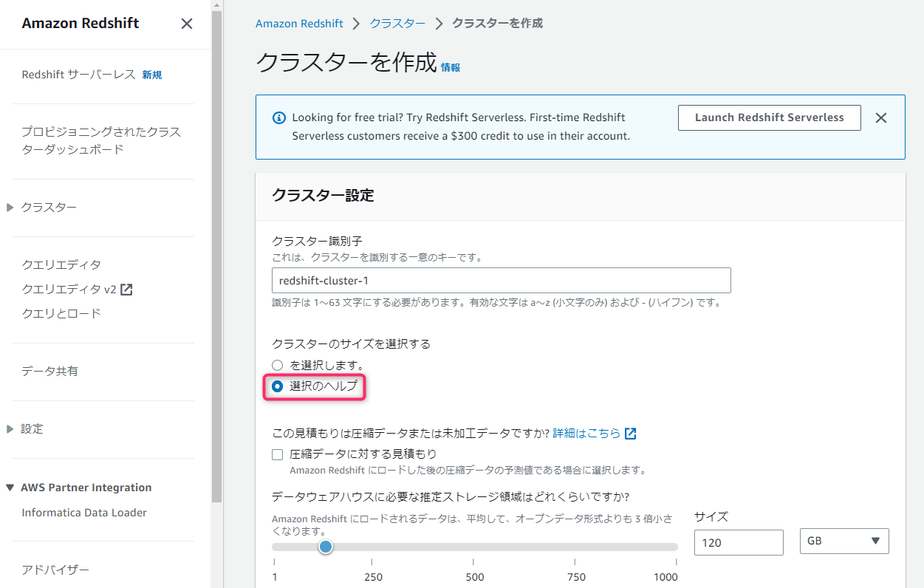This screenshot has height=588, width=924.
Task: Select Informatica Data Loader in the sidebar
Action: [84, 512]
